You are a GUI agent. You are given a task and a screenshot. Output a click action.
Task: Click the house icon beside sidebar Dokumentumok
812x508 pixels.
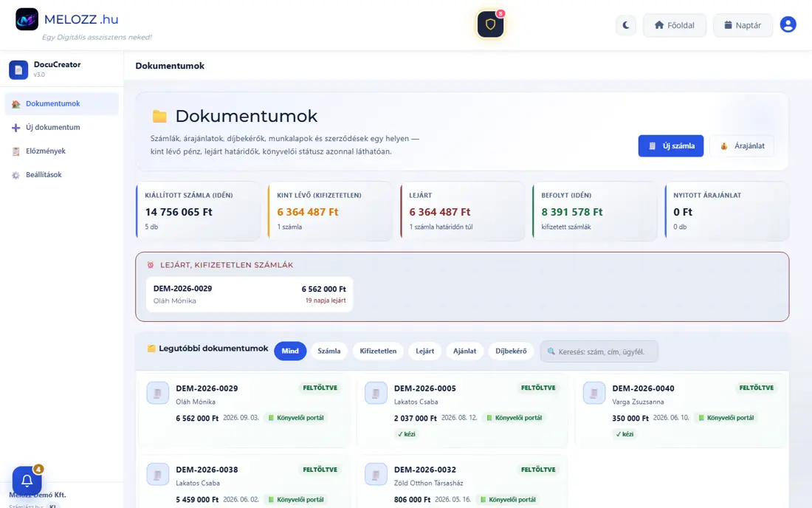tap(16, 103)
